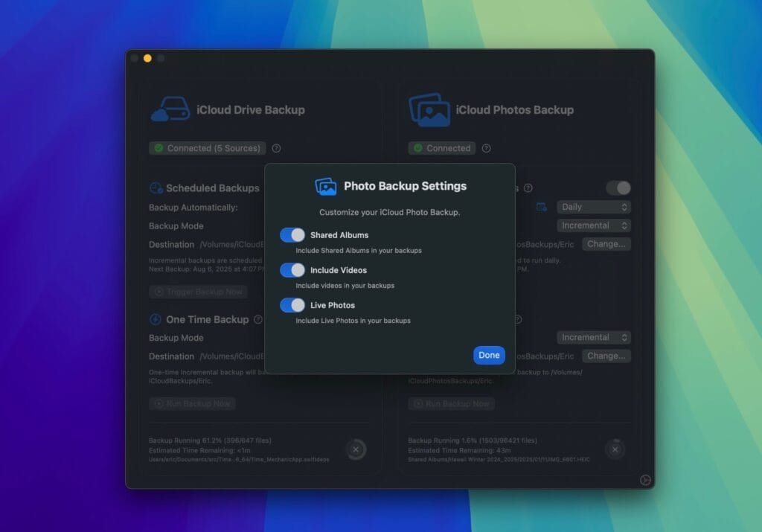
Task: Click Change… for scheduled Photos destination
Action: [606, 244]
